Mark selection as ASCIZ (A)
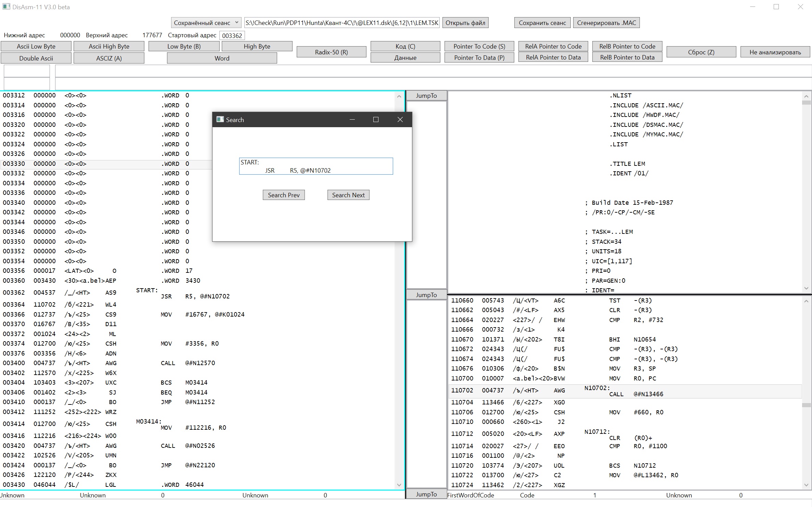Screen dimensions: 812x507 point(109,58)
